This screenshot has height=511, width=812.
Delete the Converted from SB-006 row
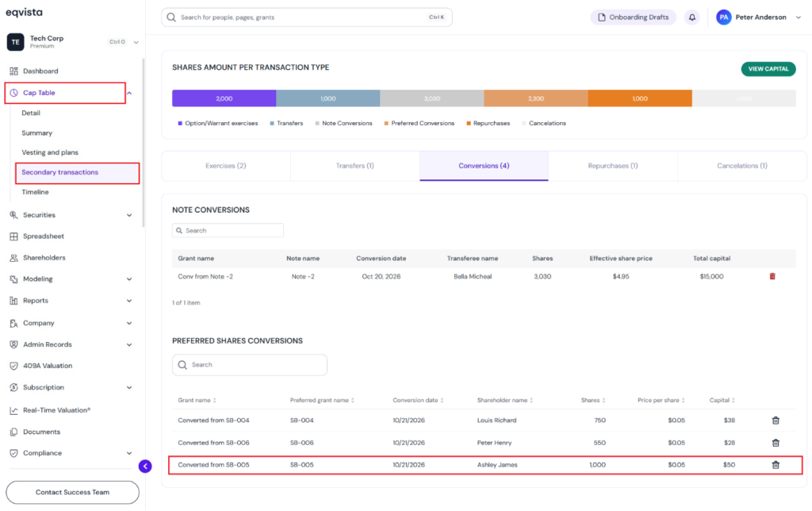(x=776, y=443)
